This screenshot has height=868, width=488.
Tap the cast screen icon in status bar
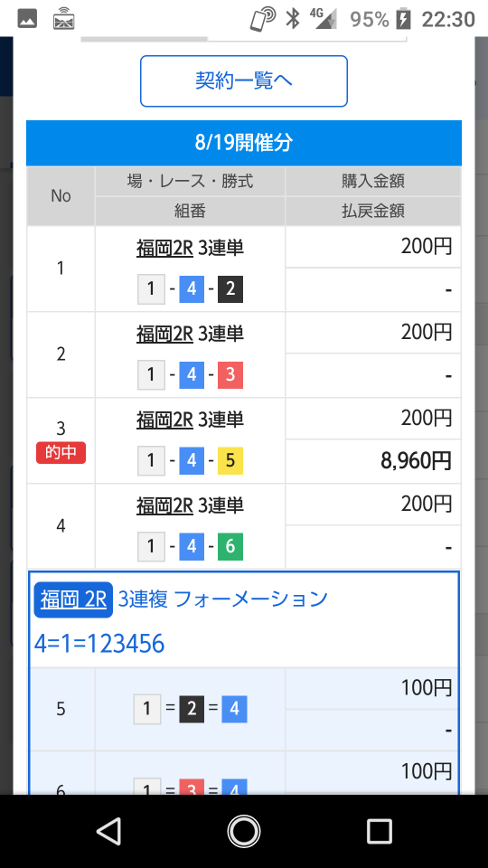64,19
